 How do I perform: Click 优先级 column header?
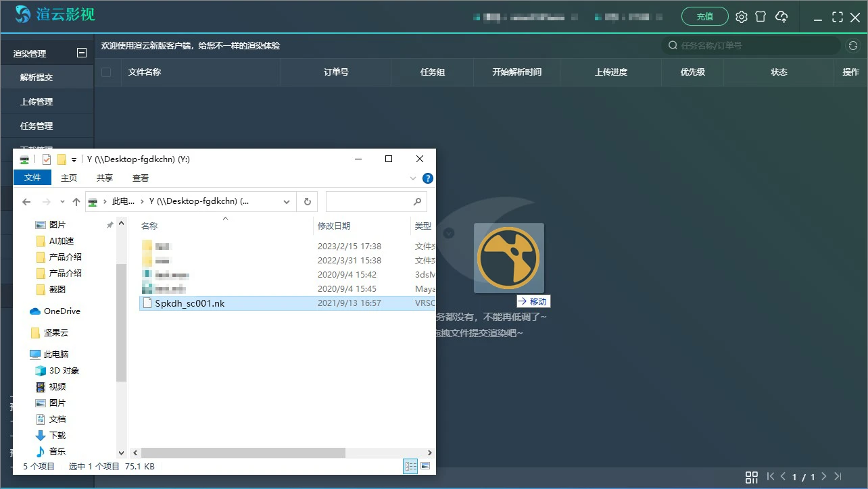692,72
